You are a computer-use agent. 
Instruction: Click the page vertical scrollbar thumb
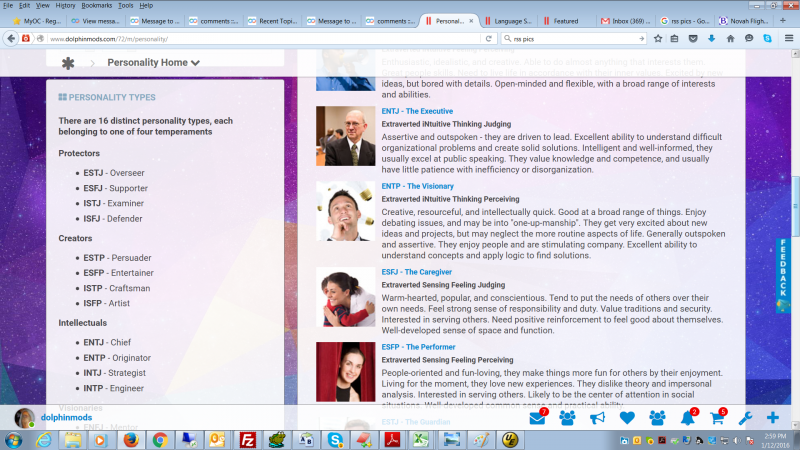click(795, 207)
